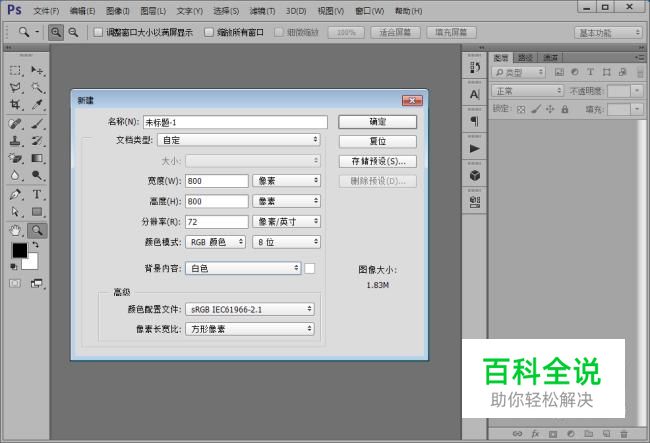Image resolution: width=650 pixels, height=443 pixels.
Task: Click the 存储预设(S)... button
Action: pyautogui.click(x=378, y=162)
